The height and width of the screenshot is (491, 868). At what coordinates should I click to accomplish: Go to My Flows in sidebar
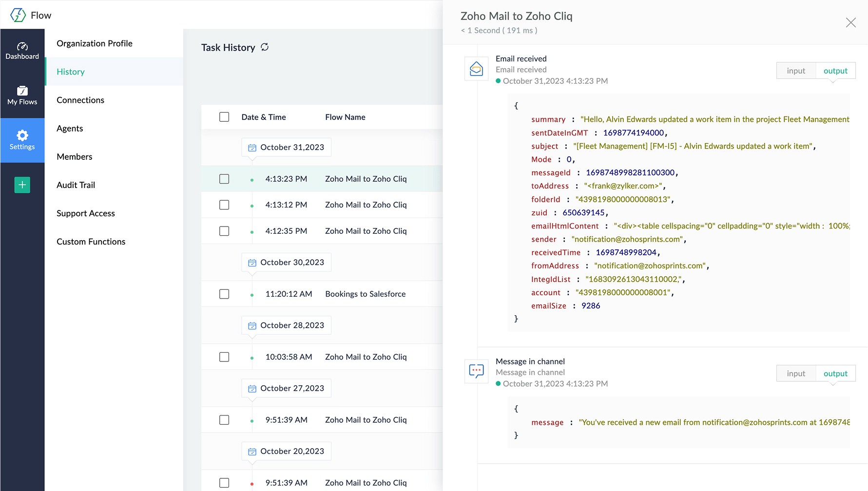(x=22, y=95)
